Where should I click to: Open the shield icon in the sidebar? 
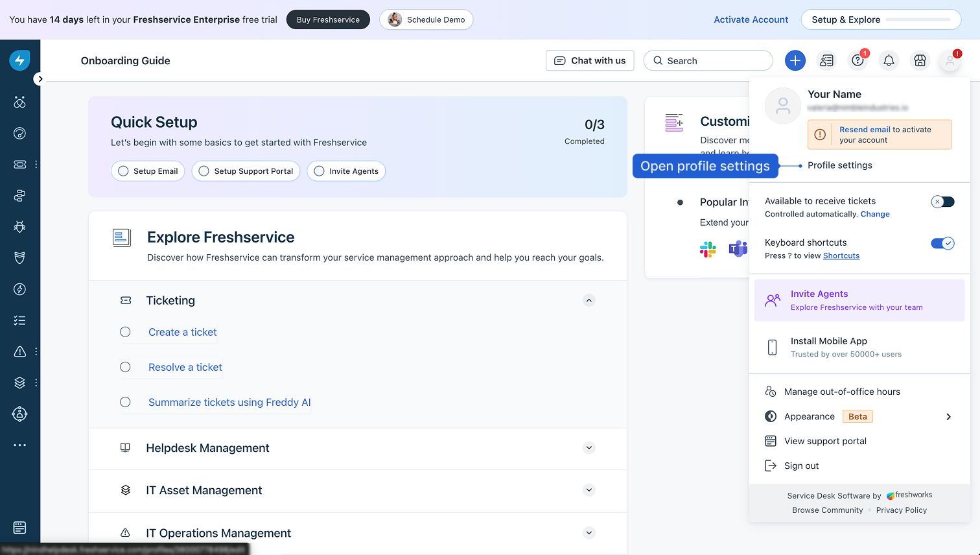pyautogui.click(x=19, y=258)
